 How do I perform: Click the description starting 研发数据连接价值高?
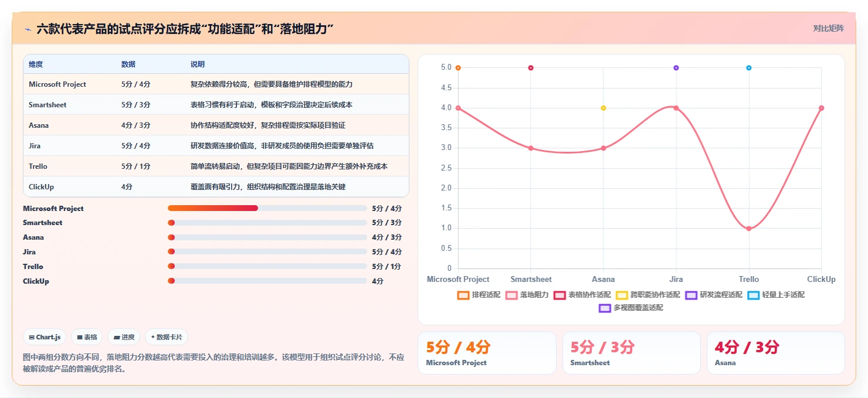tap(282, 146)
